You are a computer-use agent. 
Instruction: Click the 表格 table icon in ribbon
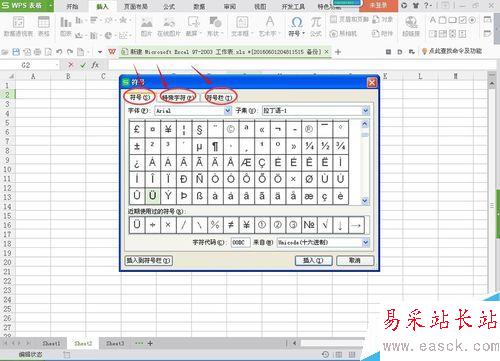pyautogui.click(x=44, y=23)
